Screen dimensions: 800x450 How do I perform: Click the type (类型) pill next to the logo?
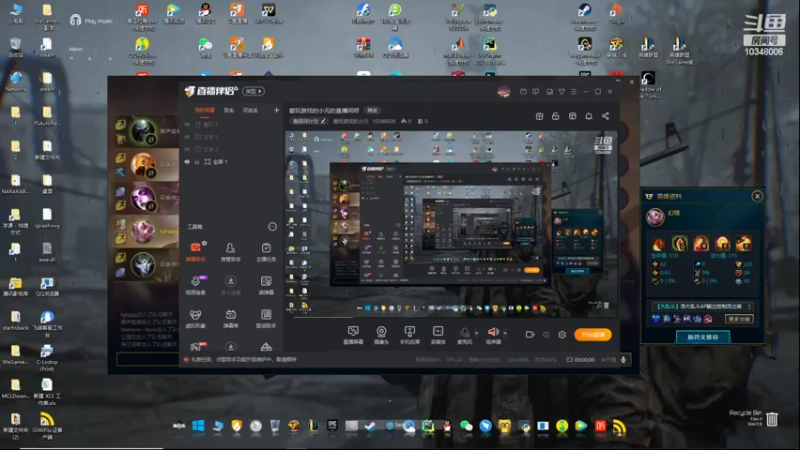pyautogui.click(x=254, y=91)
